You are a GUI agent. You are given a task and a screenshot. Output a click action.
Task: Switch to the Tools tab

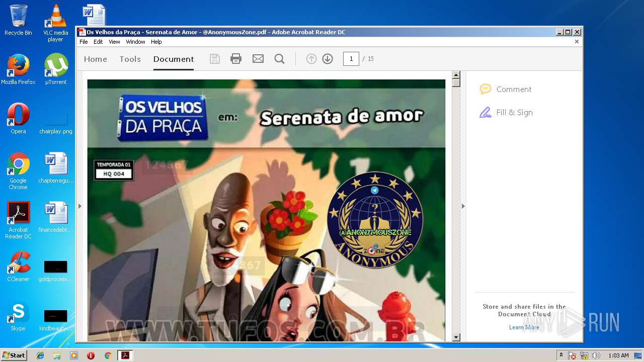tap(130, 59)
